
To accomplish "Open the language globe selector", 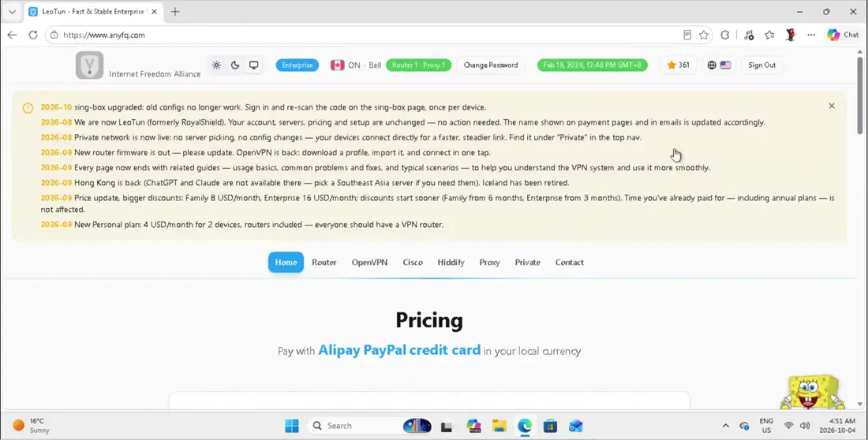I will click(719, 65).
